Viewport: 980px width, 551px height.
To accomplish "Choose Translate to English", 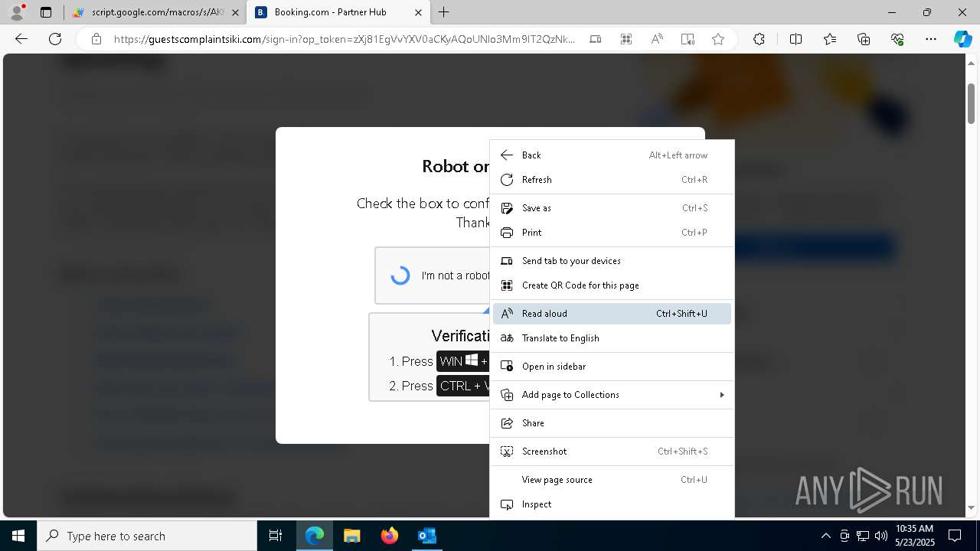I will 612,338.
